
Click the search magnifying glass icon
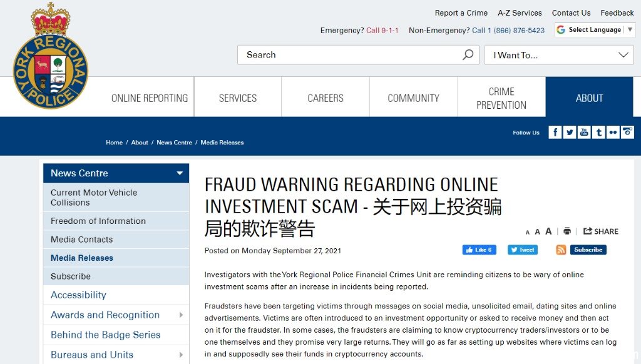pyautogui.click(x=468, y=55)
